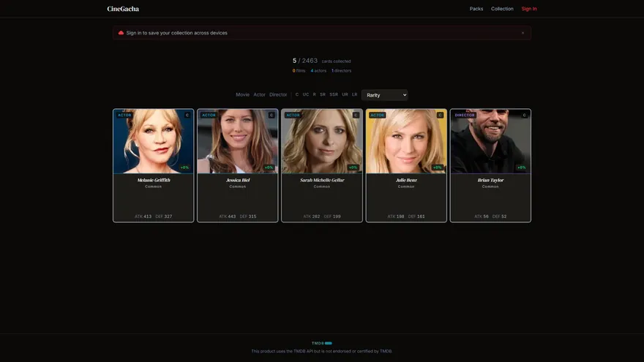
Task: Select the name Sarah Michelle Gellar
Action: [x=322, y=180]
